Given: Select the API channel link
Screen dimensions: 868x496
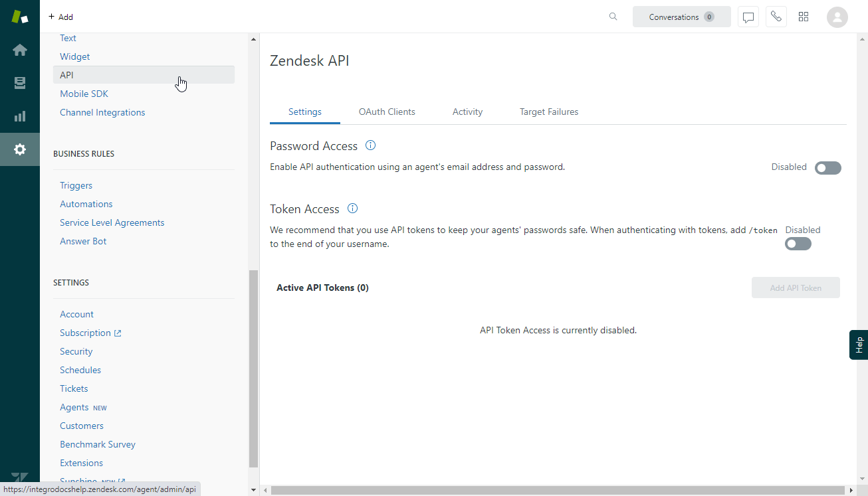Looking at the screenshot, I should click(x=144, y=75).
